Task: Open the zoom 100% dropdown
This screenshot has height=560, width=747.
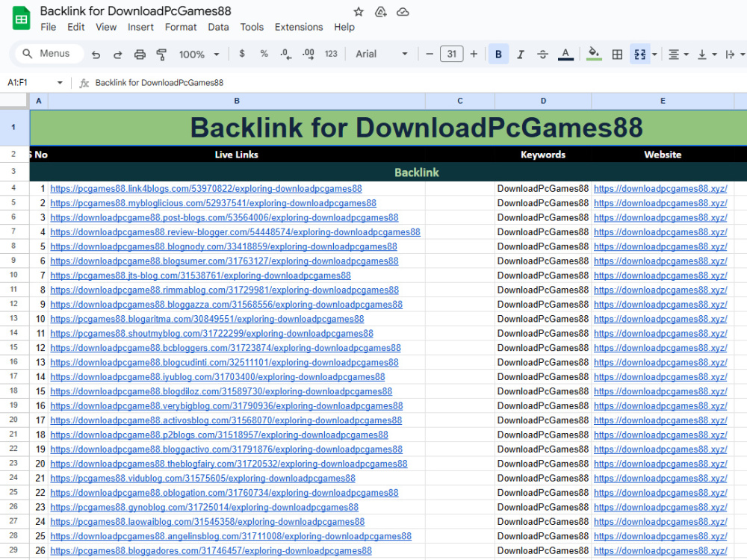Action: pyautogui.click(x=199, y=55)
